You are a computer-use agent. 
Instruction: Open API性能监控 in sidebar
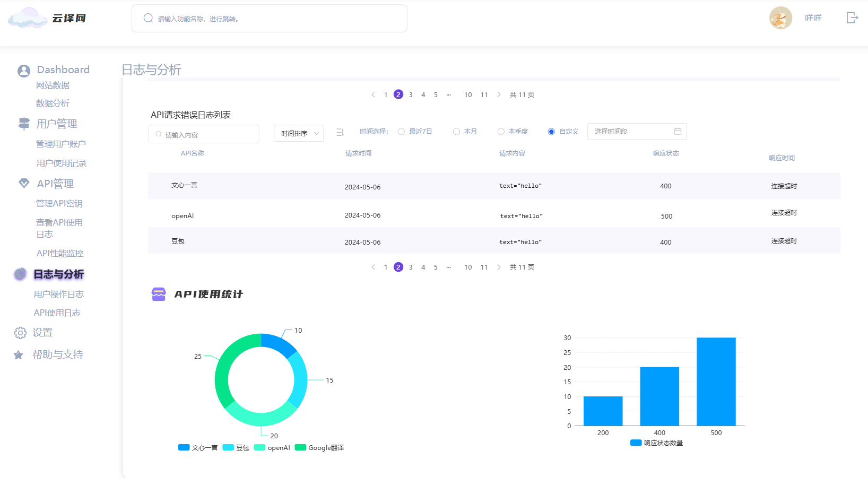pos(60,253)
